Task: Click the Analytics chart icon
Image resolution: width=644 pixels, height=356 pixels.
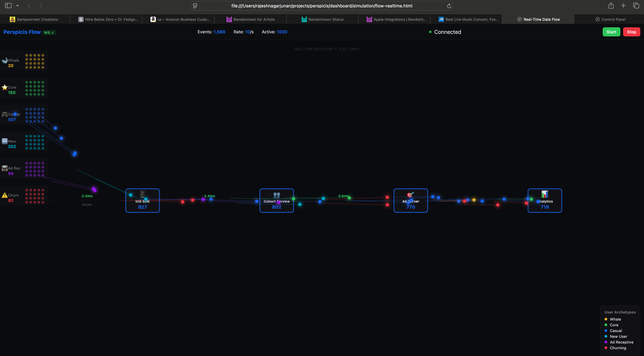Action: click(x=544, y=194)
